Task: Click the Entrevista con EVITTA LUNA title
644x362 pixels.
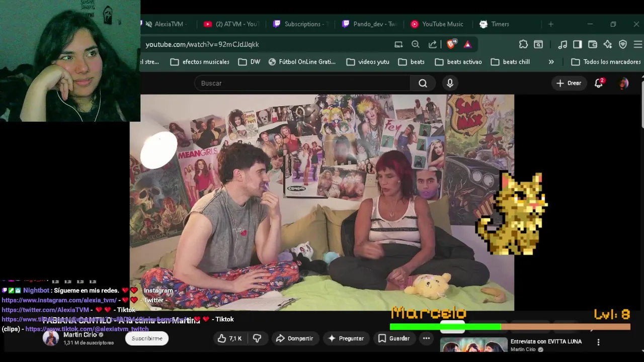Action: pyautogui.click(x=546, y=341)
